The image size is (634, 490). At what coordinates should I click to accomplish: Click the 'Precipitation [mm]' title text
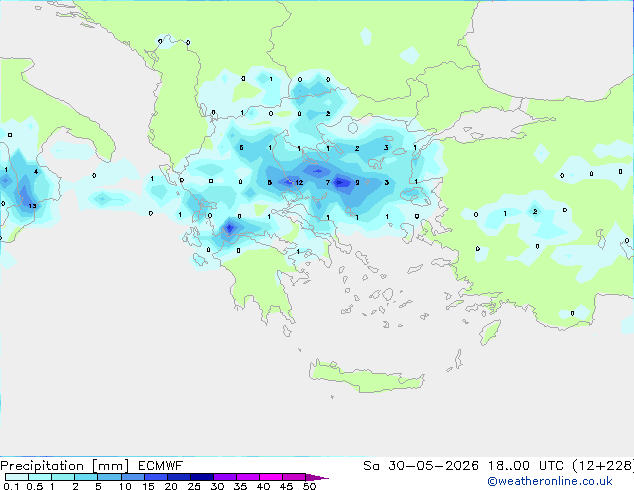65,466
